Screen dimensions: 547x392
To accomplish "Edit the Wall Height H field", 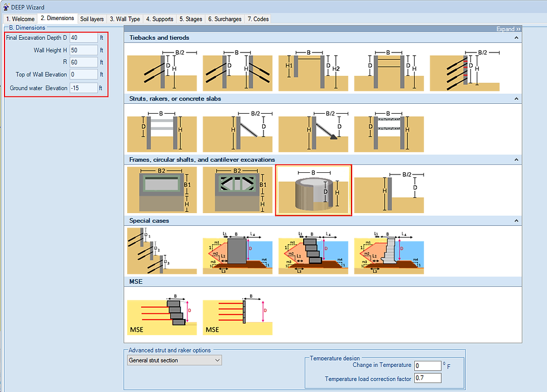I will 84,50.
